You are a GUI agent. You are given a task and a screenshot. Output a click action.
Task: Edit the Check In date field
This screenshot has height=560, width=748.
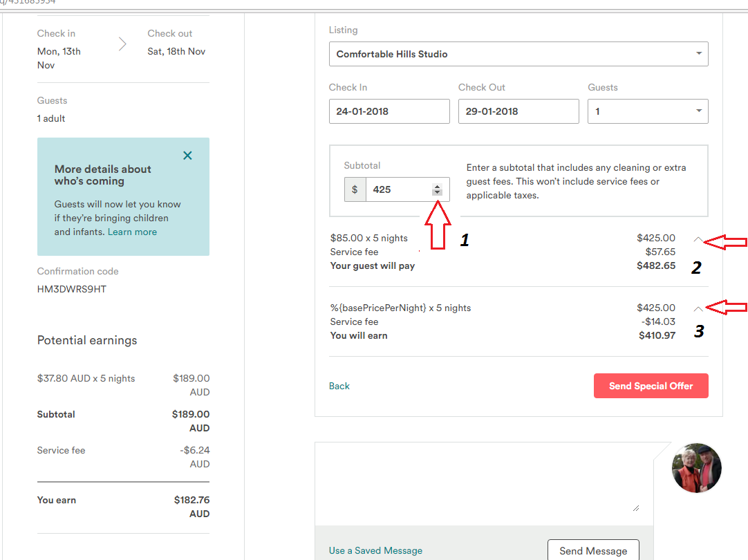point(389,111)
